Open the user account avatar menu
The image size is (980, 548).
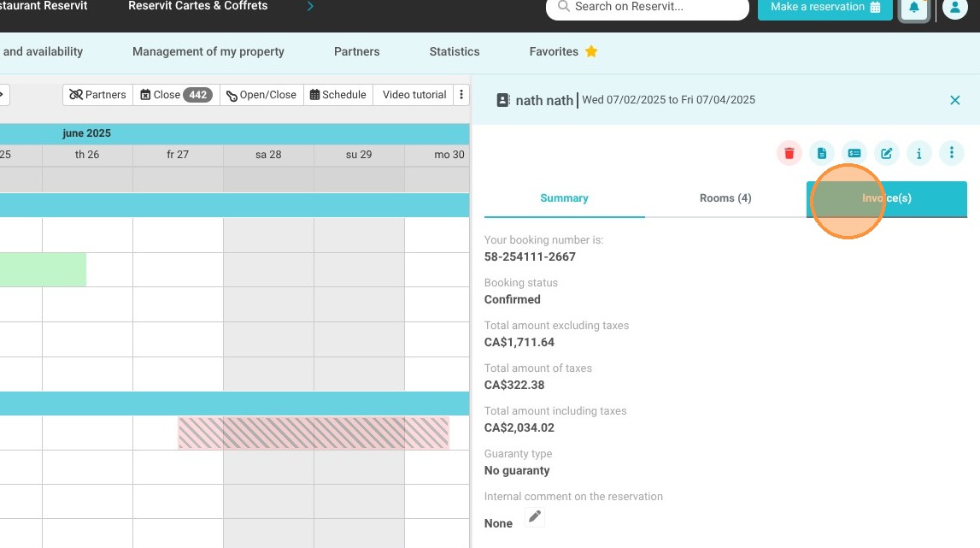[x=955, y=9]
